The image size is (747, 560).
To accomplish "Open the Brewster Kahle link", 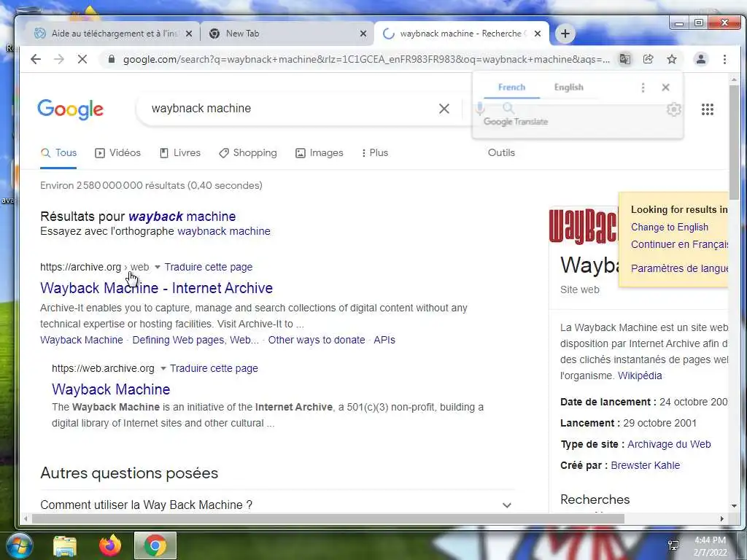I will (x=645, y=465).
